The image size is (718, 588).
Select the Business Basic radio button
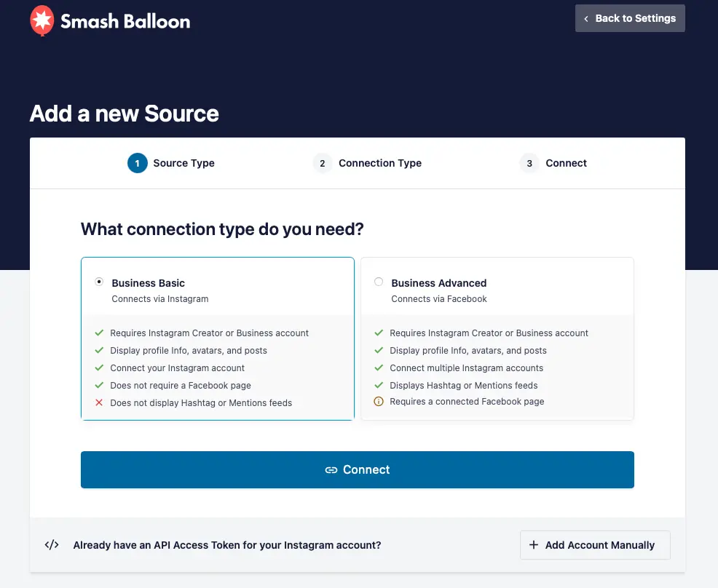(99, 282)
